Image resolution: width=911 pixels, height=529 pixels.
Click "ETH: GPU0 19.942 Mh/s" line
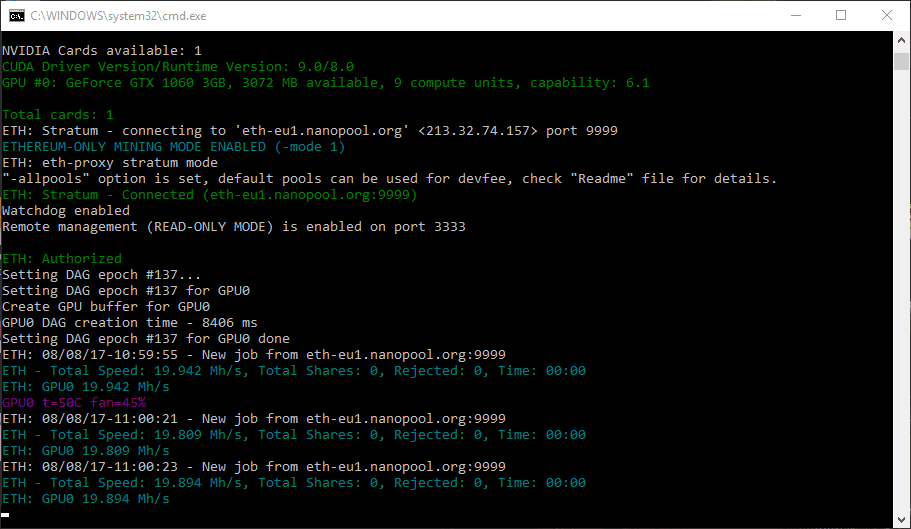coord(85,386)
